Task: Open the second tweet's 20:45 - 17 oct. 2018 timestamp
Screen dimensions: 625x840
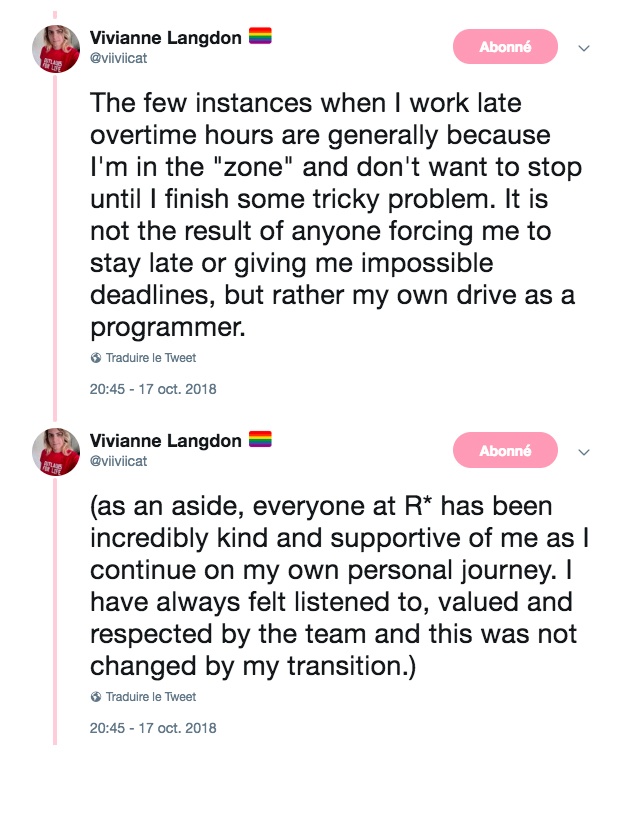Action: click(153, 728)
